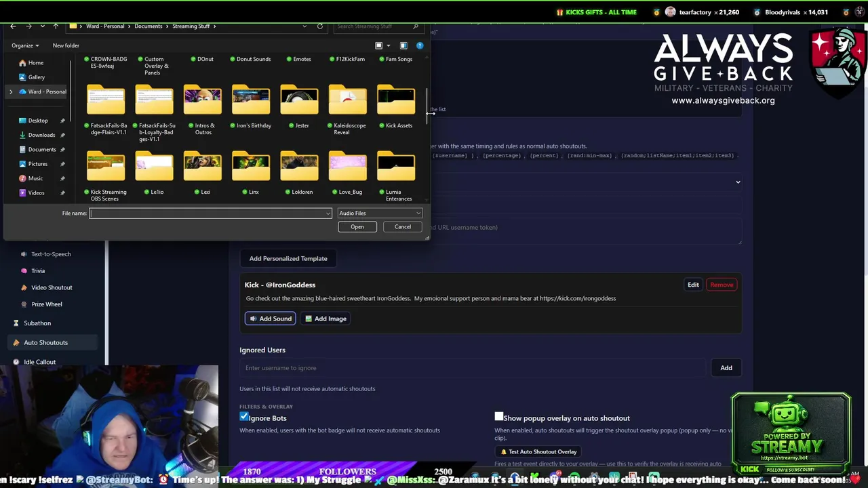868x488 pixels.
Task: Open the recent locations dropdown arrow
Action: tap(42, 26)
